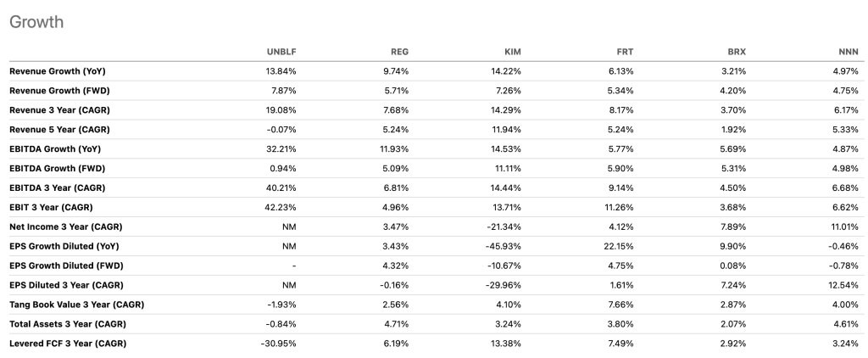Screen dimensions: 868x358
Task: Click the Levered FCF 3 Year label
Action: (x=68, y=343)
